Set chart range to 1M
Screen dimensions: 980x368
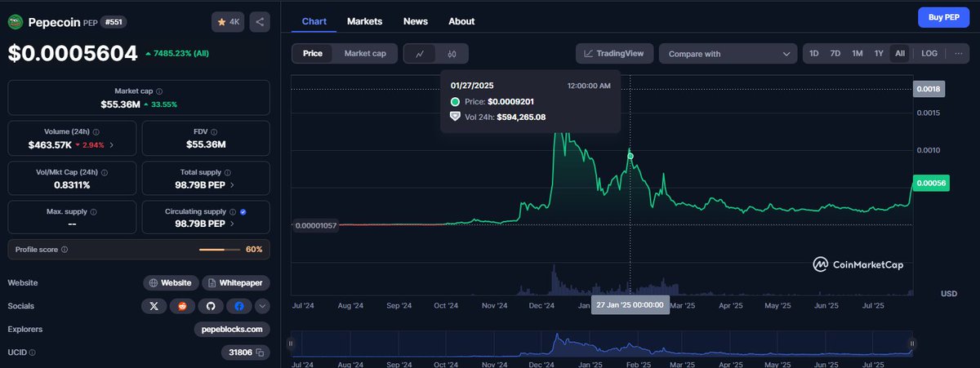pyautogui.click(x=857, y=53)
